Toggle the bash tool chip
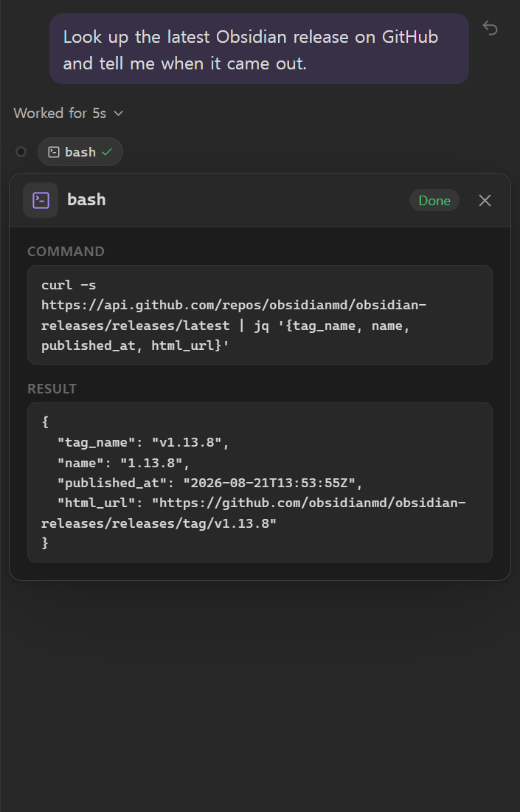Screen dimensions: 520x812 coord(80,152)
